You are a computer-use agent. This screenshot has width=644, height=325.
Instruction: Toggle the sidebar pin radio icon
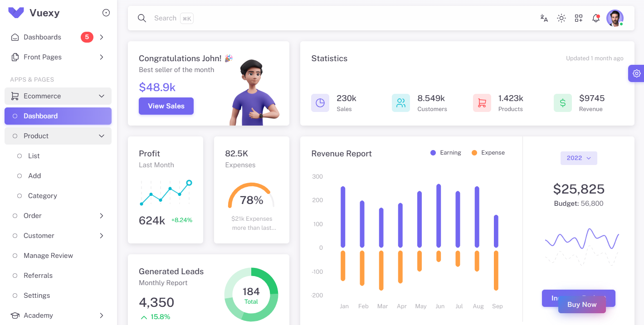coord(106,13)
